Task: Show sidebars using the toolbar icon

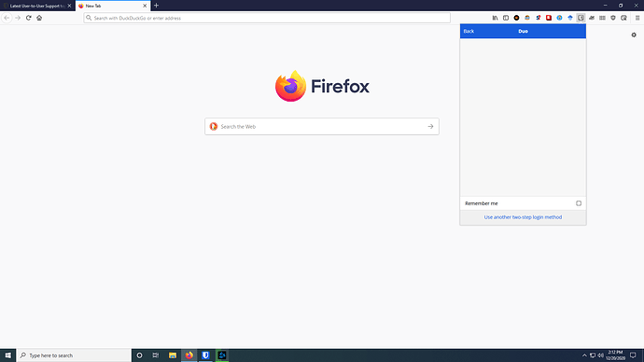Action: coord(506,18)
